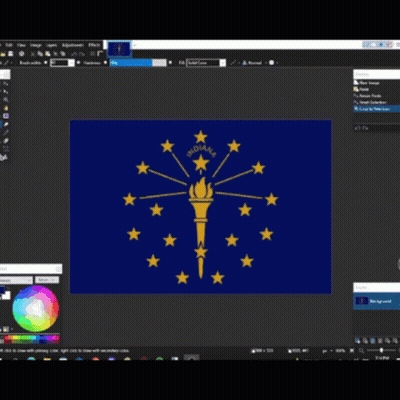400x400 pixels.
Task: Open the Image menu
Action: [36, 45]
